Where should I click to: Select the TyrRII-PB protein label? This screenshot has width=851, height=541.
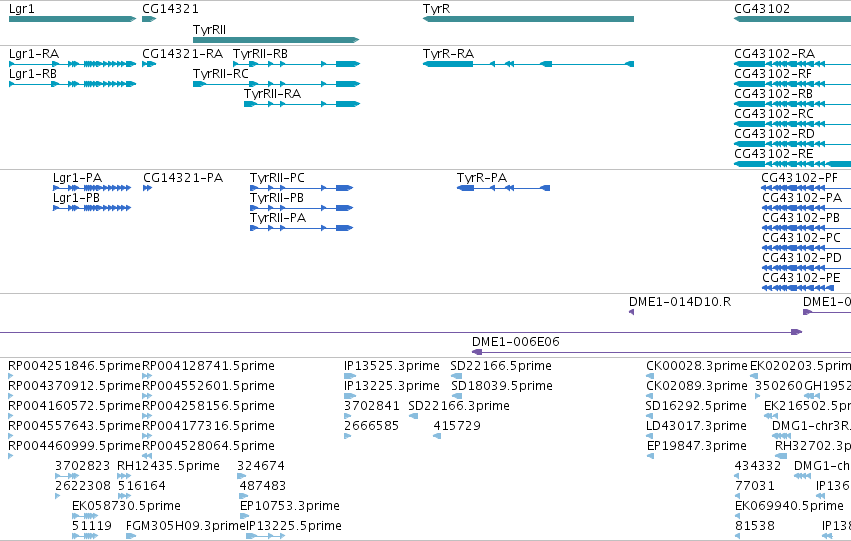277,199
